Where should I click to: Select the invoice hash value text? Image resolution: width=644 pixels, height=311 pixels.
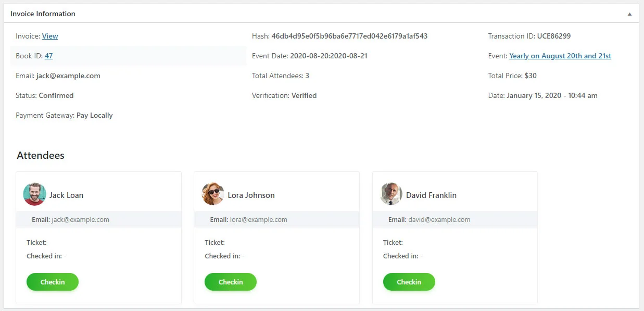pyautogui.click(x=349, y=36)
